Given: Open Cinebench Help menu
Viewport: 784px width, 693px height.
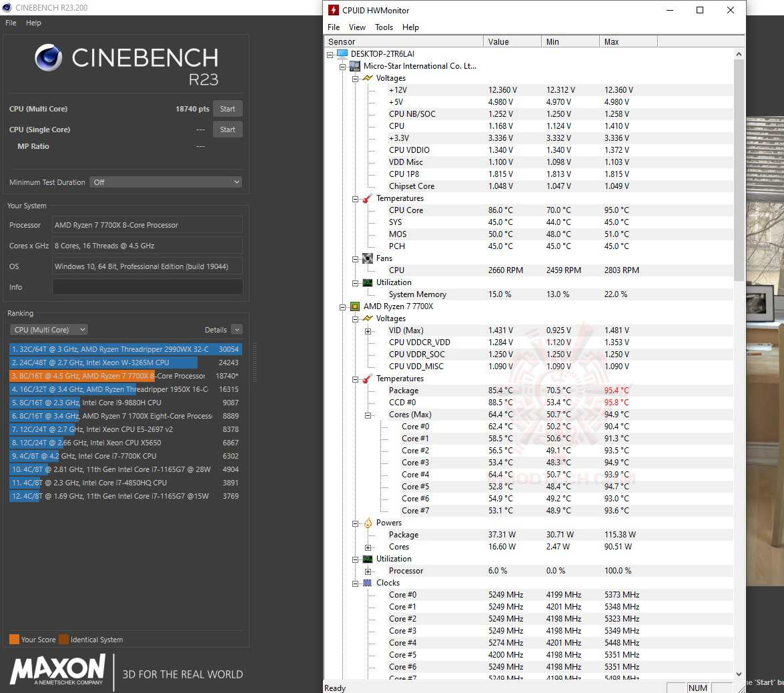Looking at the screenshot, I should click(33, 23).
